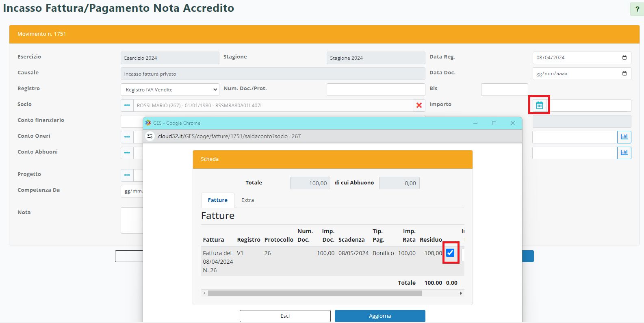View site information icon in popup address bar
This screenshot has width=644, height=323.
point(150,136)
